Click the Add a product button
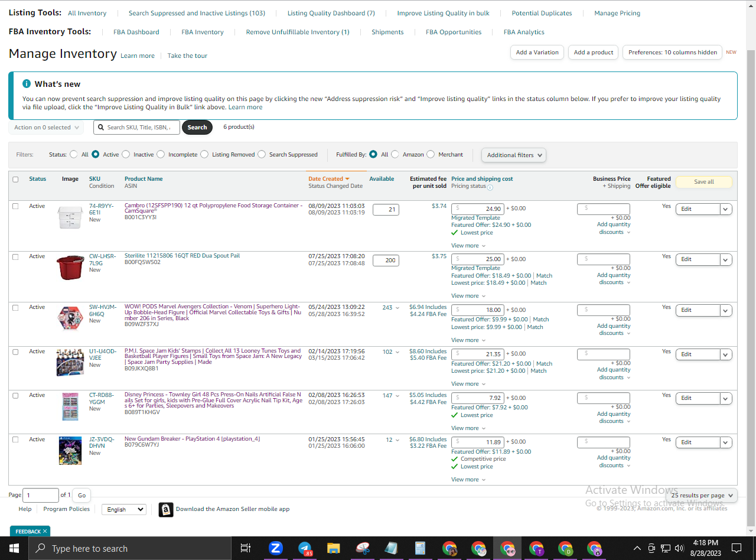Image resolution: width=756 pixels, height=560 pixels. 594,53
